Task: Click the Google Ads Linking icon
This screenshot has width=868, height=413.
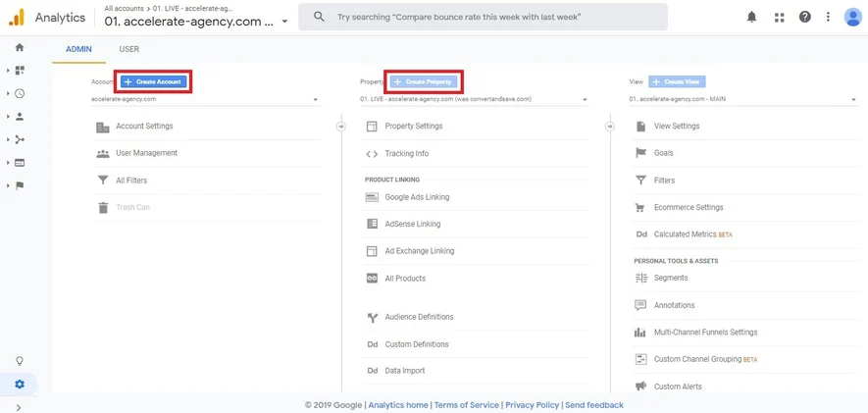Action: tap(372, 197)
